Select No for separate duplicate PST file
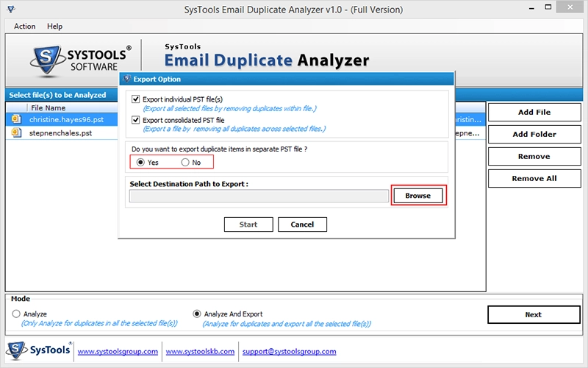This screenshot has width=588, height=368. pyautogui.click(x=185, y=162)
